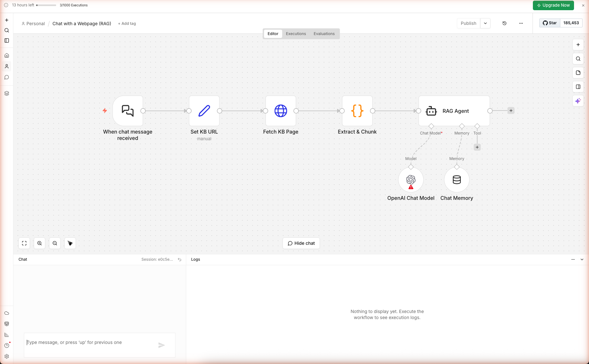This screenshot has height=364, width=589.
Task: Open workflow history version icon
Action: [x=504, y=23]
